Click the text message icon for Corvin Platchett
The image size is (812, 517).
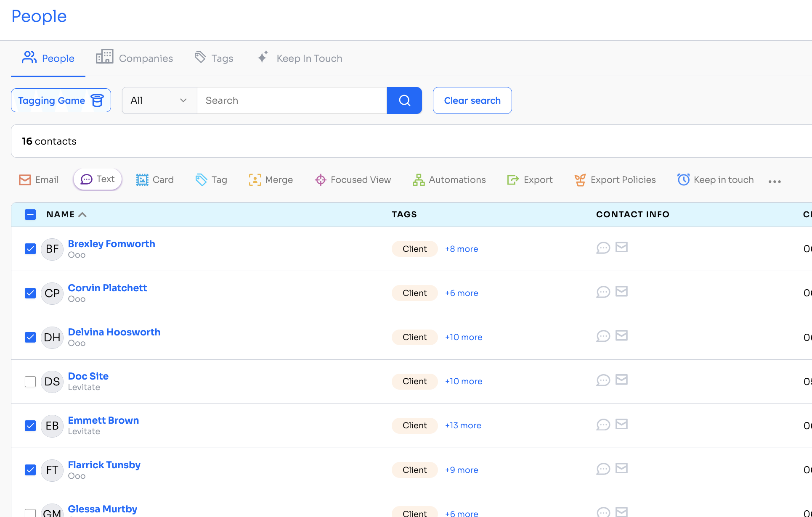(x=603, y=292)
